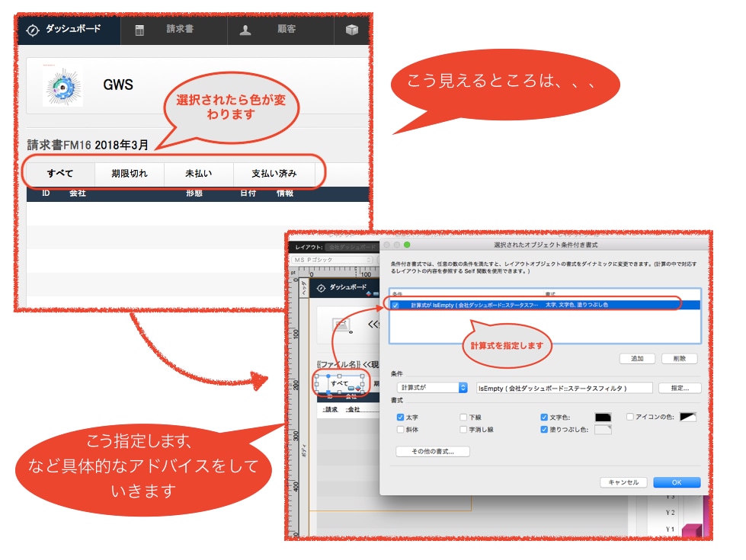Open the fill color swatch
Viewport: 746px width, 560px height.
pyautogui.click(x=603, y=430)
